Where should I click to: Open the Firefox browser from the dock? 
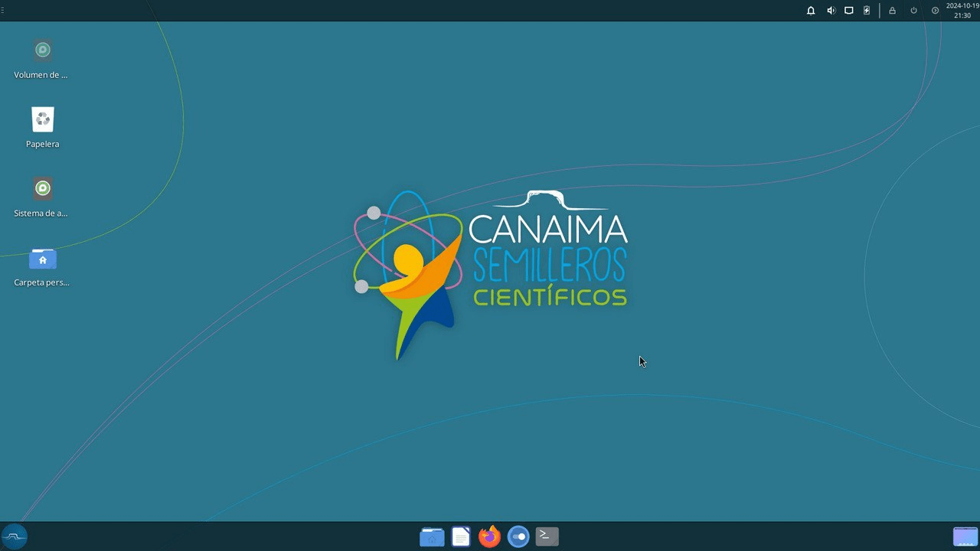pyautogui.click(x=489, y=536)
